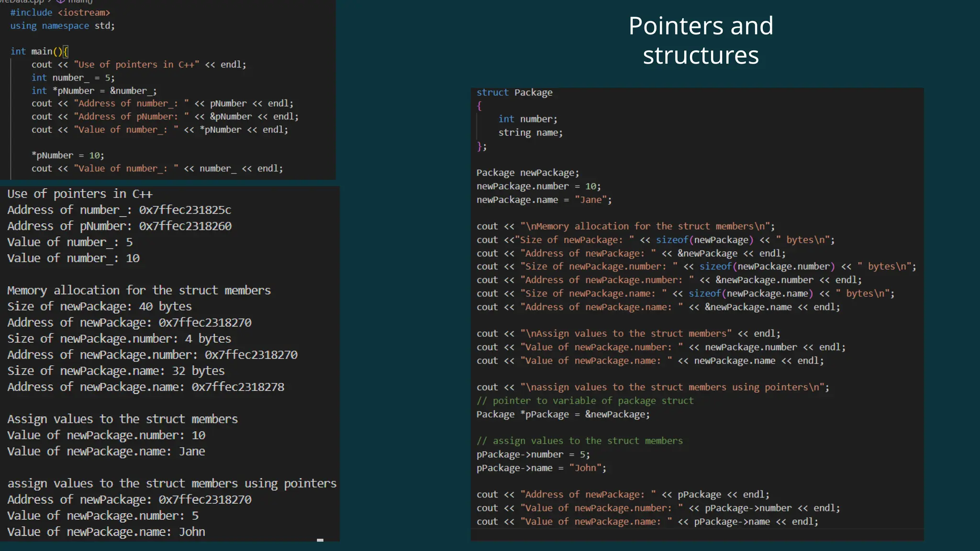Click output "Value of newPackage.name: John"

[106, 532]
